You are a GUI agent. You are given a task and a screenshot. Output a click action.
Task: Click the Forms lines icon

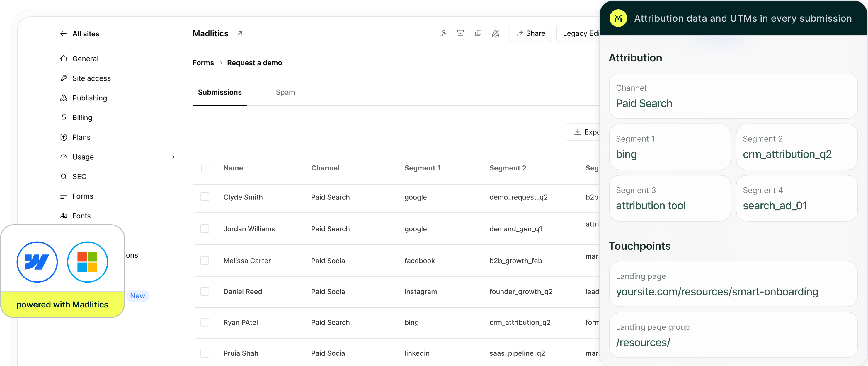coord(64,196)
